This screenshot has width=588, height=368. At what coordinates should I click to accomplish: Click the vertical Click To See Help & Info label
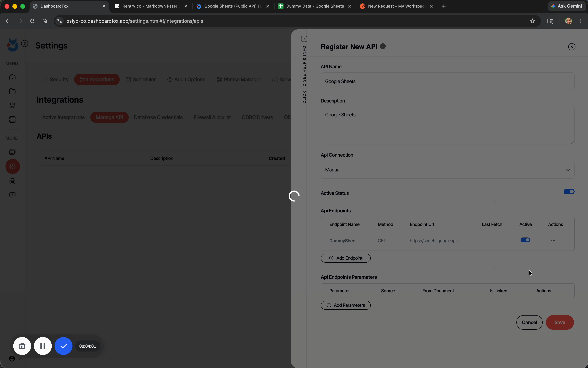304,74
